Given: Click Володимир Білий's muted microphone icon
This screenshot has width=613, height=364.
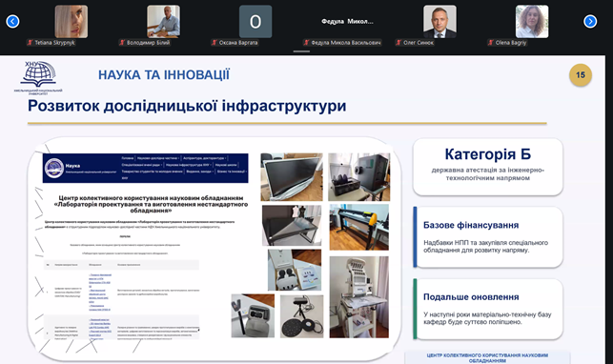Looking at the screenshot, I should point(122,43).
